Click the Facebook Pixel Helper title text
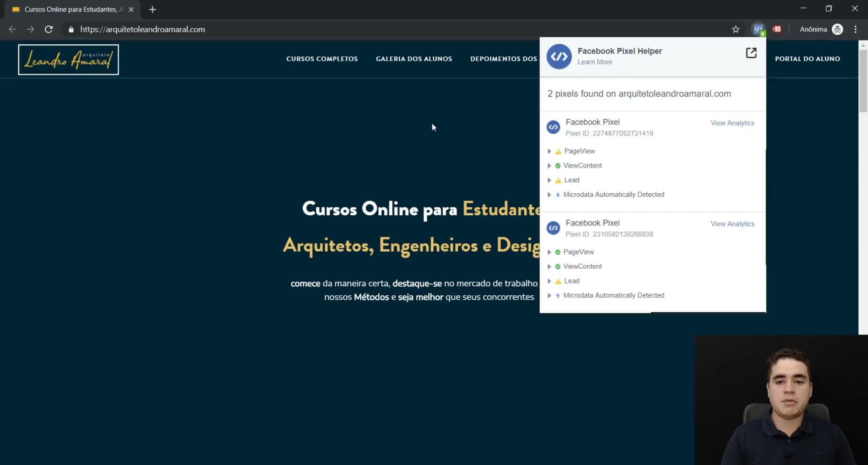The image size is (868, 465). (x=620, y=51)
